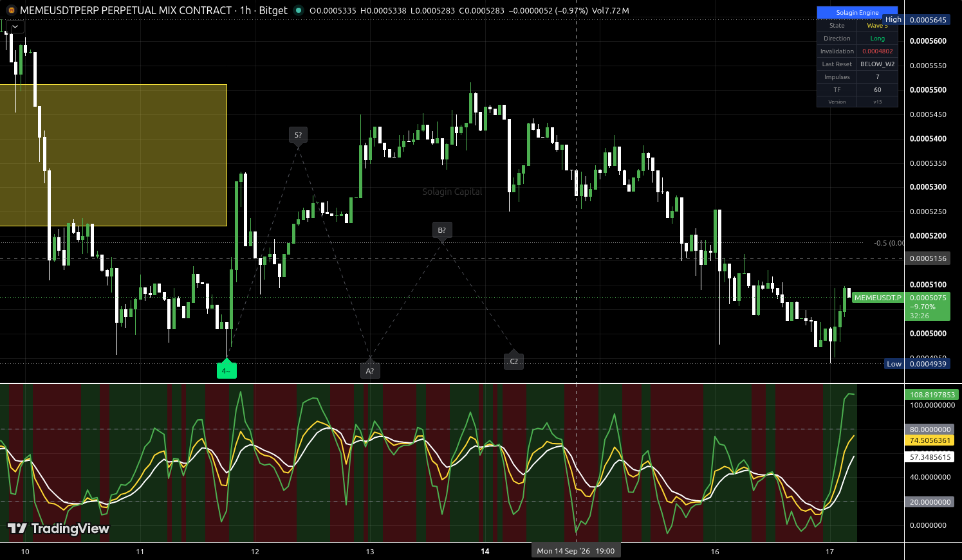Click date 14 on time axis
This screenshot has height=560, width=962.
485,552
